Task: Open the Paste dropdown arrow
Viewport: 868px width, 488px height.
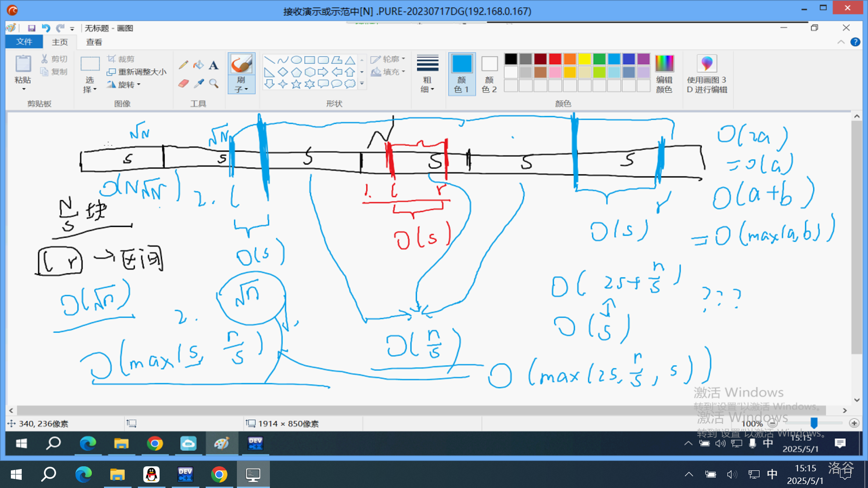Action: point(23,89)
